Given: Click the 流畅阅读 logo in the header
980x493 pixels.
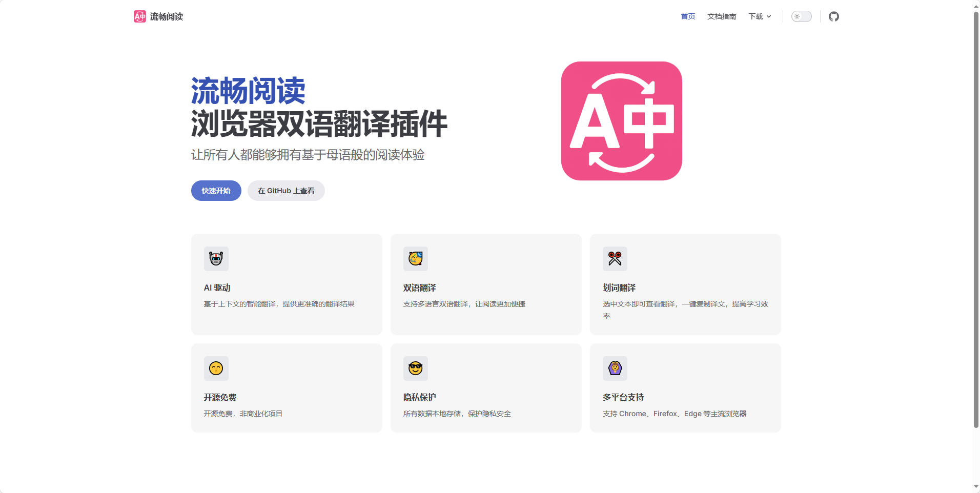Looking at the screenshot, I should coord(140,16).
